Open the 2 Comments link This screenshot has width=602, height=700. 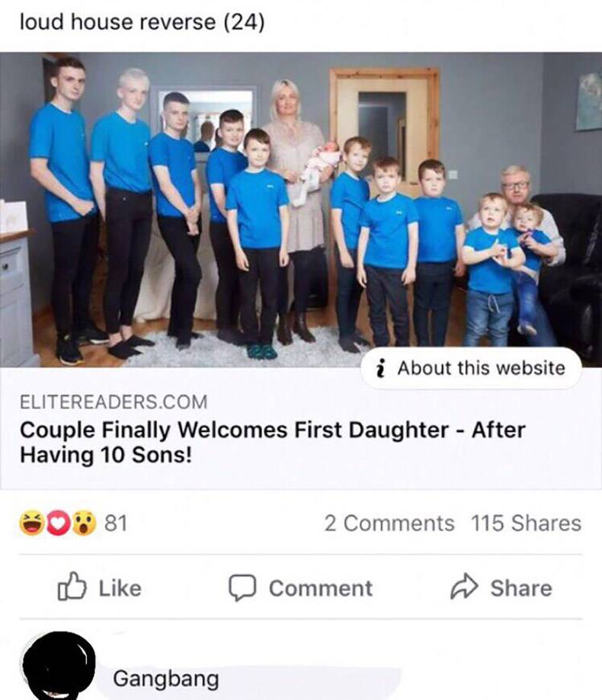tap(389, 523)
